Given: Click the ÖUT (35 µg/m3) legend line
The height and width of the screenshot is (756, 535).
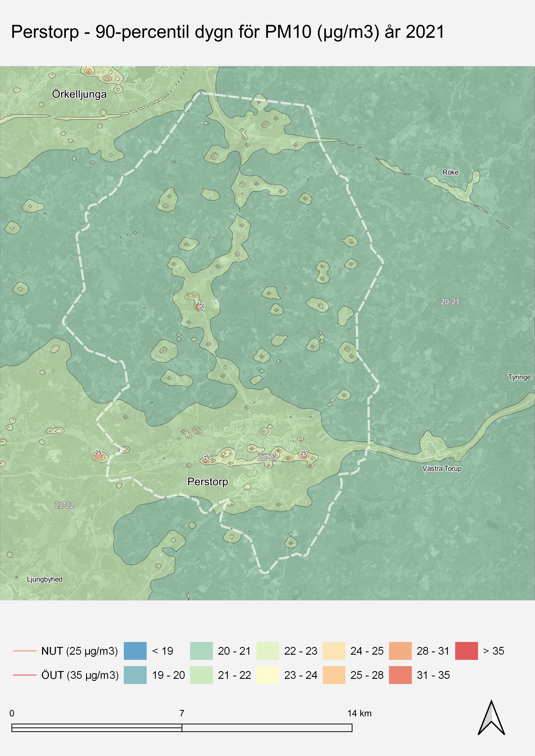Looking at the screenshot, I should click(x=25, y=675).
